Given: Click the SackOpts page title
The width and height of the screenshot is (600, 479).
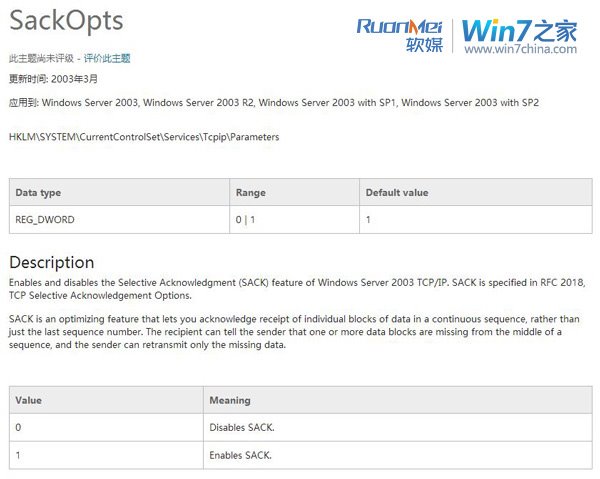Looking at the screenshot, I should pyautogui.click(x=66, y=21).
